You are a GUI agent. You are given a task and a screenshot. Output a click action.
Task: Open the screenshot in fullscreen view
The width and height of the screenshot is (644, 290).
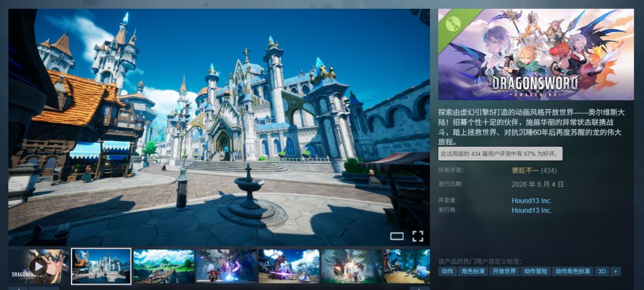pos(417,236)
